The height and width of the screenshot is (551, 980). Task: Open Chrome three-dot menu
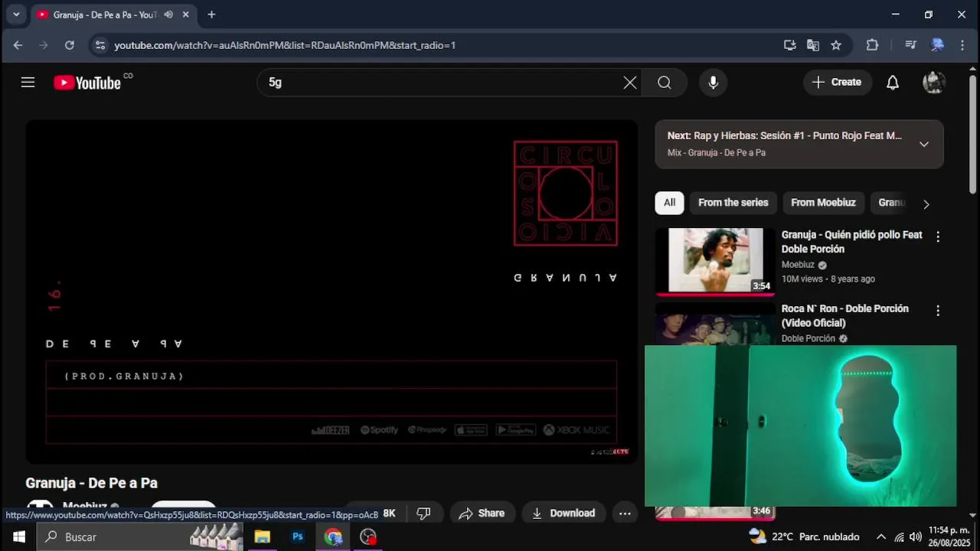pyautogui.click(x=962, y=45)
